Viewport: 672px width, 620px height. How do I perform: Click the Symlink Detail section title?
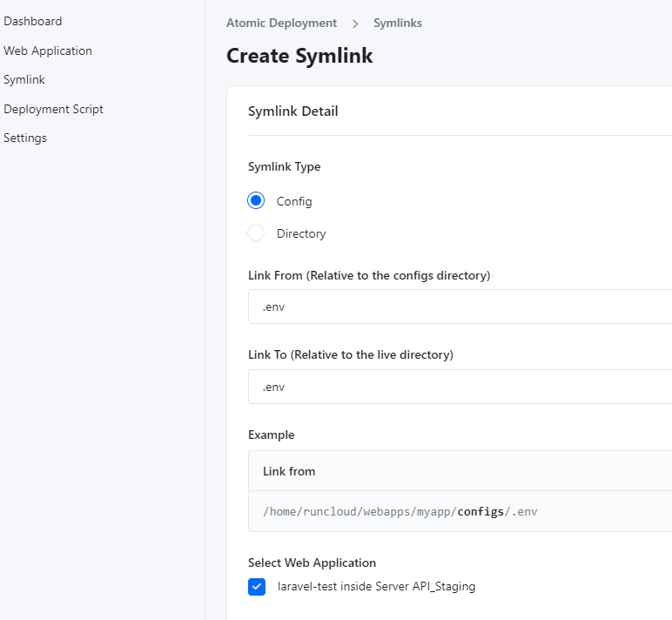tap(293, 111)
